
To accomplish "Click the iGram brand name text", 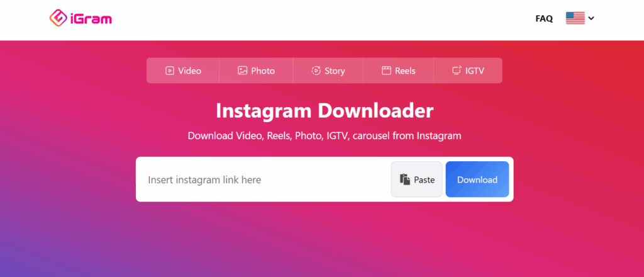I will point(91,19).
